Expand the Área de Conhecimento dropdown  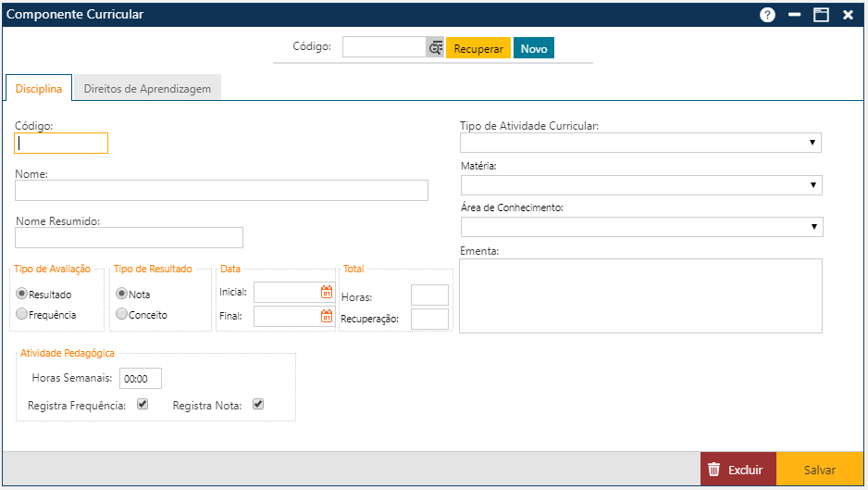coord(640,227)
